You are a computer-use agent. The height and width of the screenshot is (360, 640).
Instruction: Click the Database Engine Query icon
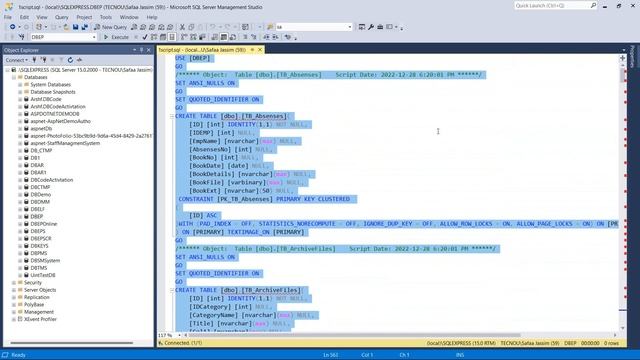[134, 27]
